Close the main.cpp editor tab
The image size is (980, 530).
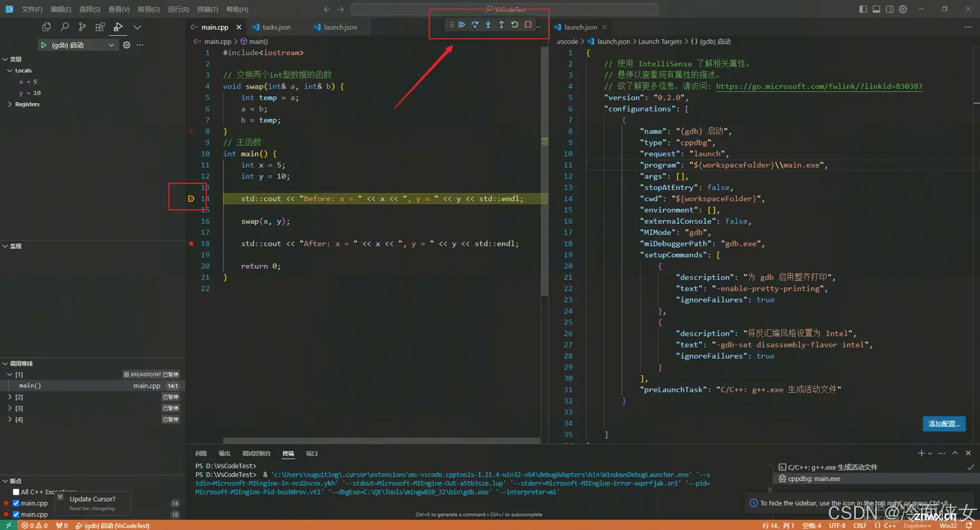click(239, 27)
